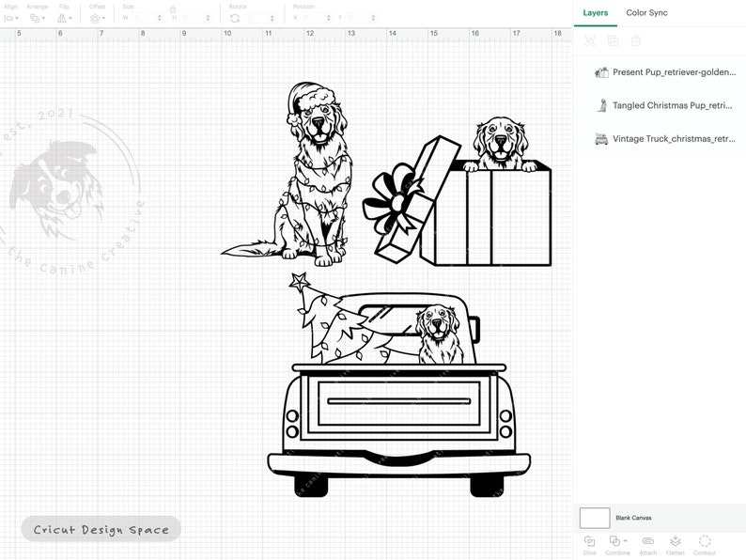
Task: Click the Delete trash icon in Layers panel
Action: point(636,41)
